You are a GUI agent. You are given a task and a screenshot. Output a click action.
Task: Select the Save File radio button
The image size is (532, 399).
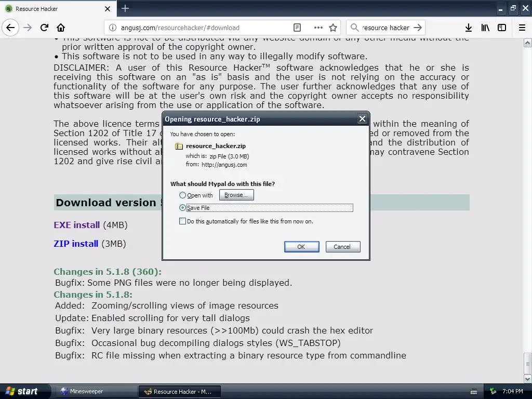[182, 208]
